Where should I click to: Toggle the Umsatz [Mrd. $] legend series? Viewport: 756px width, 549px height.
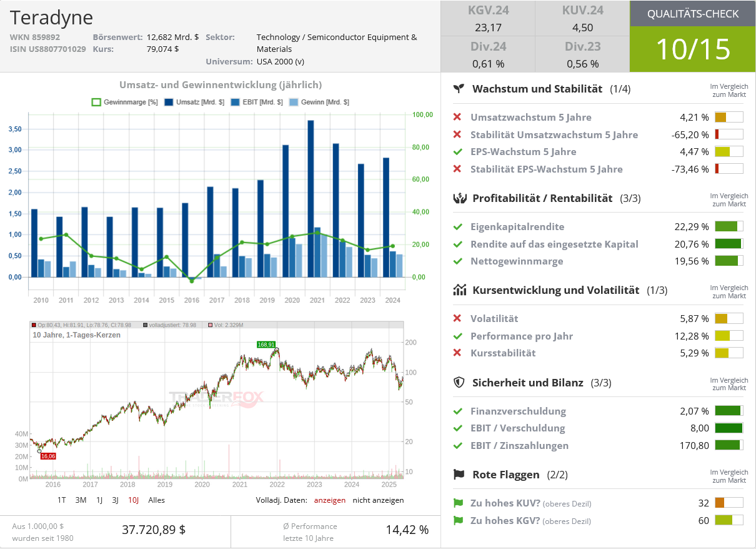[194, 102]
